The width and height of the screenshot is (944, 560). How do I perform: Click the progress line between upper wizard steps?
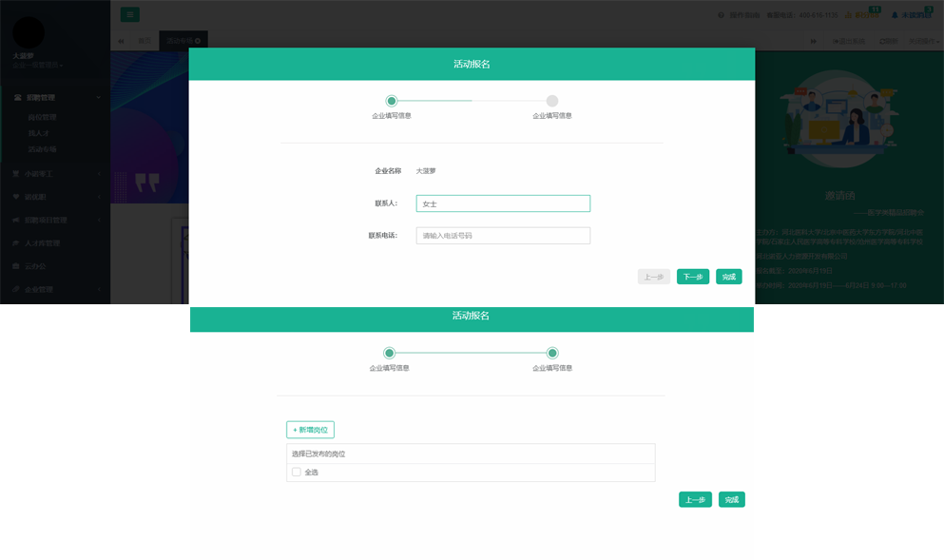tap(472, 101)
